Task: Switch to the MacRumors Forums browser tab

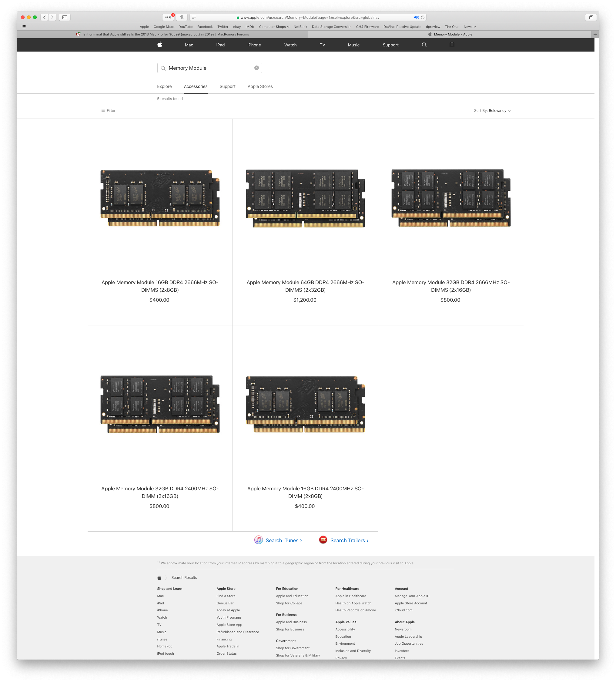Action: click(162, 34)
